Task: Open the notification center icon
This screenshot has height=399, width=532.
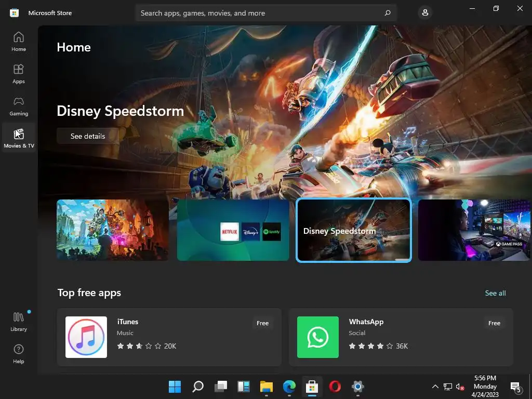Action: [516, 387]
